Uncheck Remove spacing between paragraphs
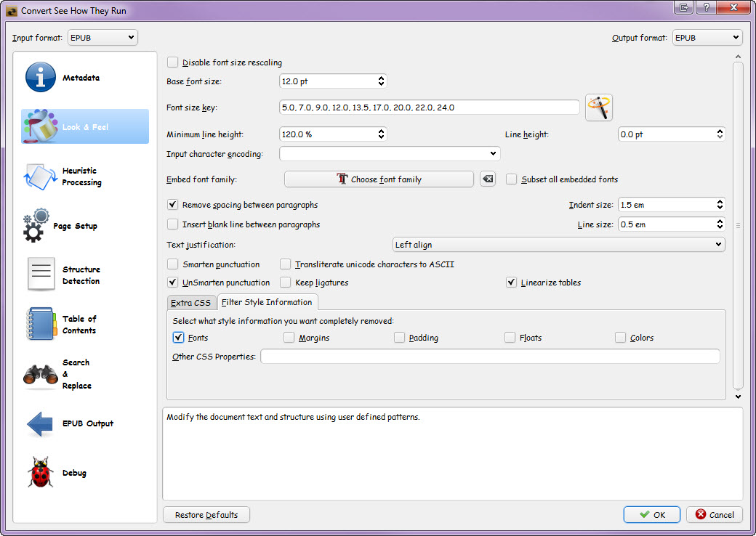Image resolution: width=756 pixels, height=536 pixels. (x=172, y=205)
